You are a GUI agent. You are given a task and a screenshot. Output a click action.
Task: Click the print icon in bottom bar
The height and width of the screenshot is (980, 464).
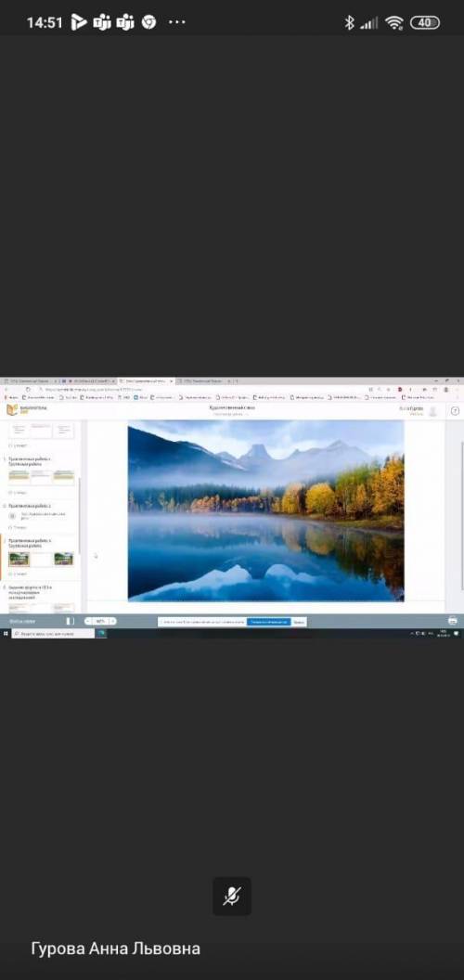click(452, 621)
